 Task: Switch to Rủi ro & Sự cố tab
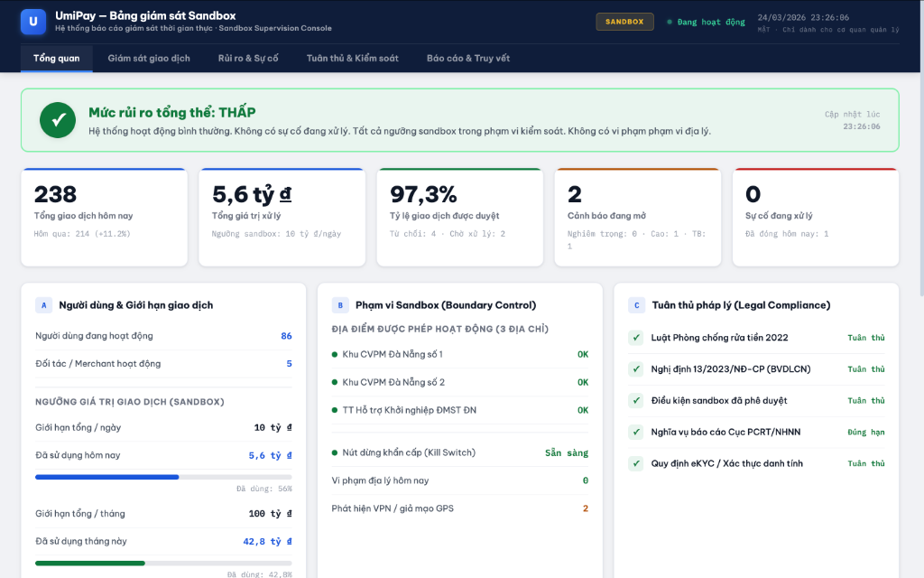point(248,58)
